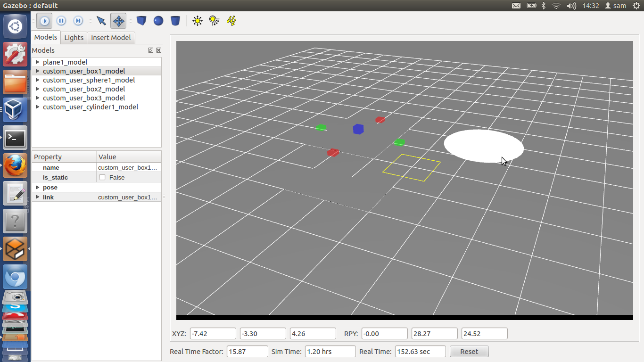This screenshot has height=362, width=644.
Task: Open the Wi-Fi network indicator
Action: (x=556, y=6)
